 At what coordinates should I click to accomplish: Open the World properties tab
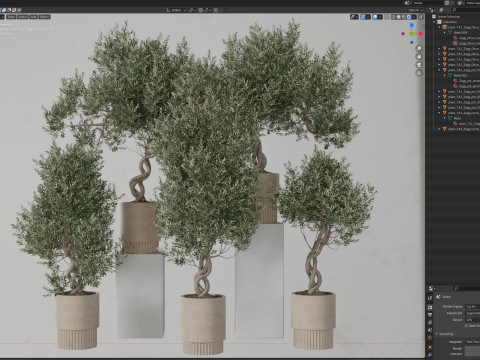tap(430, 338)
